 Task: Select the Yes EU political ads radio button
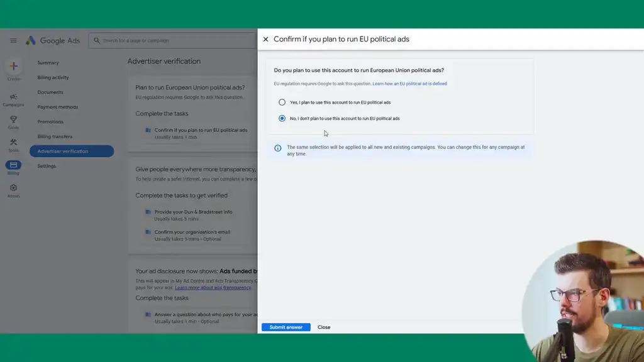(x=281, y=102)
